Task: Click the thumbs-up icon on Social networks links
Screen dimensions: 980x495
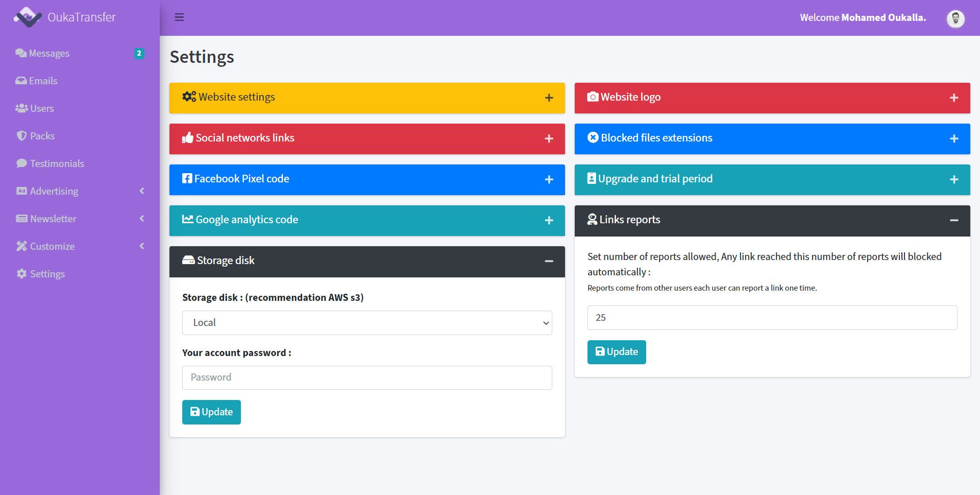Action: [x=188, y=137]
